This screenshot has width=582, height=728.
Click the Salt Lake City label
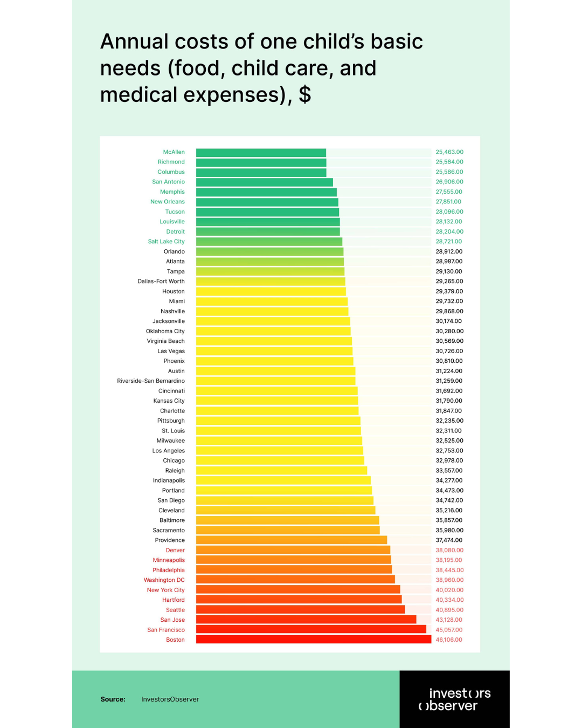167,242
